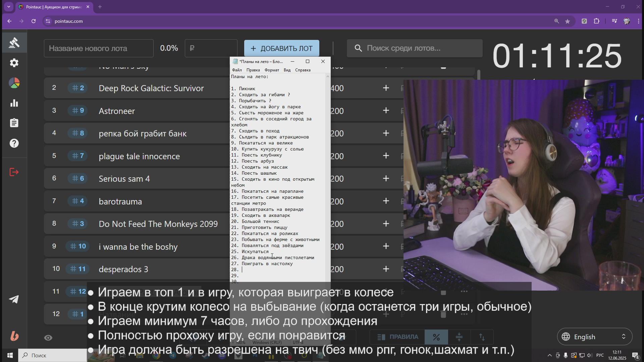644x362 pixels.
Task: Open Вид menu in Notepad
Action: pyautogui.click(x=287, y=70)
